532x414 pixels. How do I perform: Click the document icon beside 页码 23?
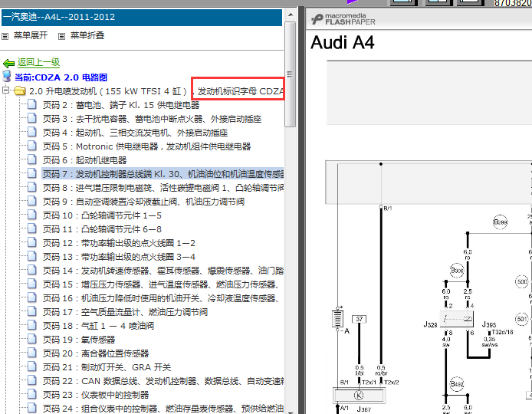(x=32, y=394)
